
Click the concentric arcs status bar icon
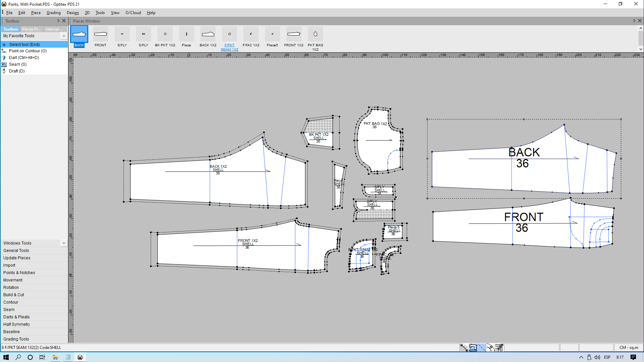(490, 348)
